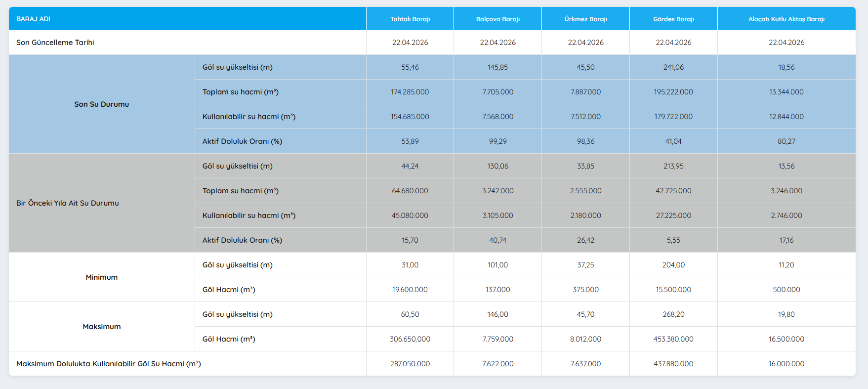Select the update date under Alaçatı Kutlu Aktaş Barajı
The height and width of the screenshot is (389, 868).
786,43
